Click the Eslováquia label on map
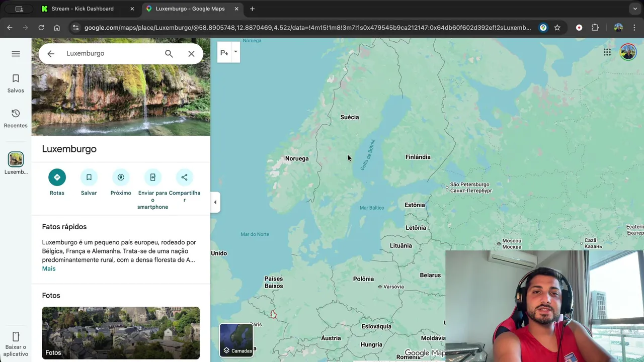The image size is (644, 362). pyautogui.click(x=376, y=326)
